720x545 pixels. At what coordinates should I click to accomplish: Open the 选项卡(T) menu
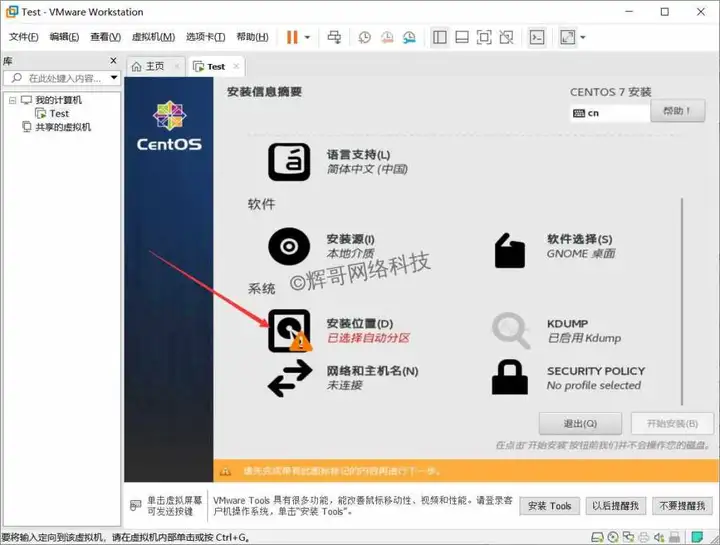205,37
